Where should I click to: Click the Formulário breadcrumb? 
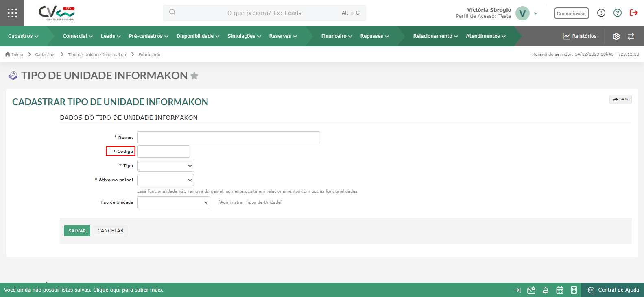(x=149, y=54)
